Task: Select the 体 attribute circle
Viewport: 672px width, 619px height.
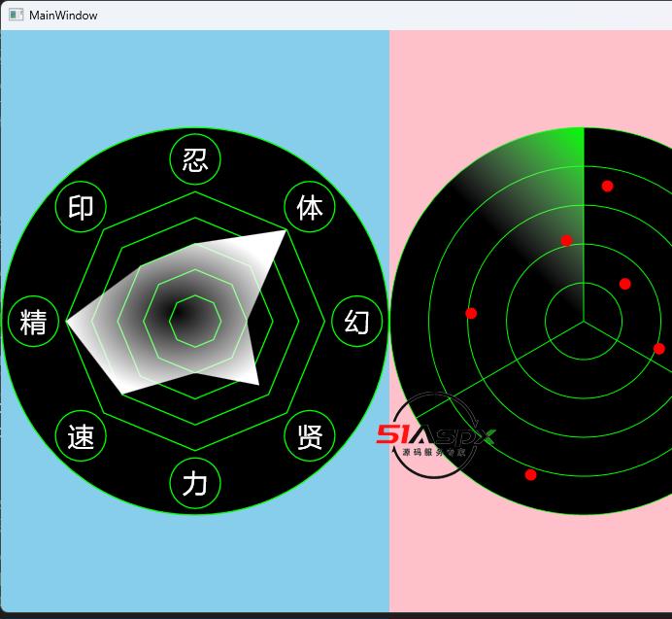Action: coord(309,207)
